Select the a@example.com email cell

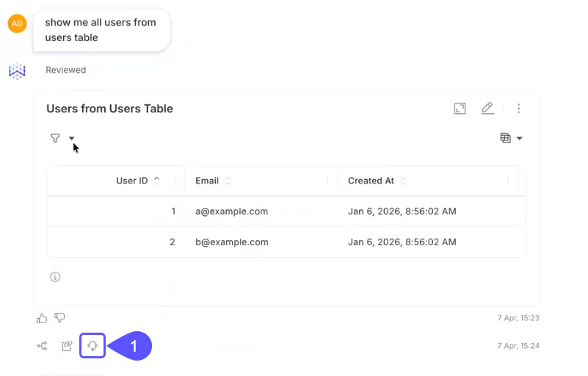tap(232, 211)
